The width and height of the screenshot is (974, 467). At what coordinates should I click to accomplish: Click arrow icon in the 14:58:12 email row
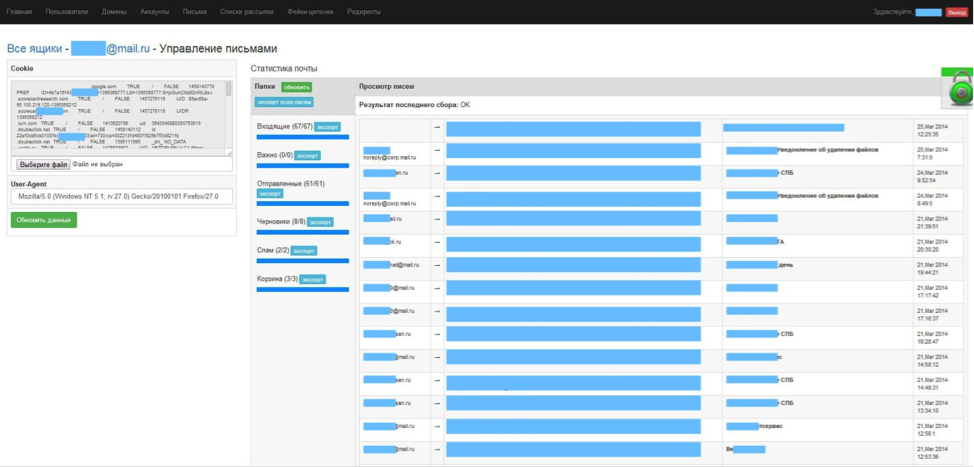coord(437,357)
